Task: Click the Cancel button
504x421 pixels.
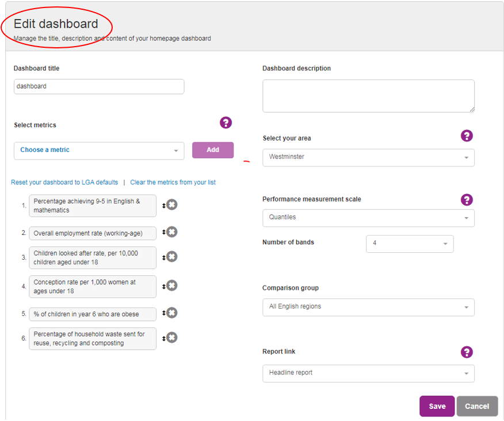Action: click(x=477, y=406)
